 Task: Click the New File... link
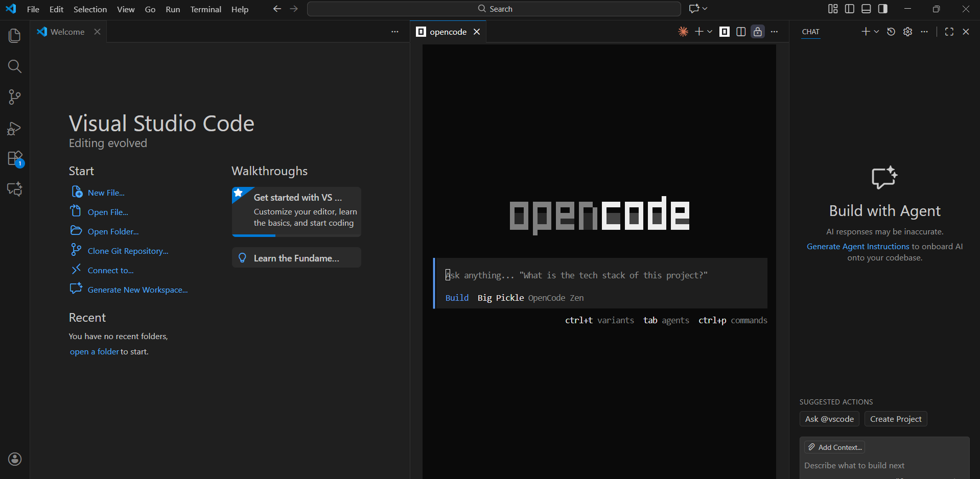pos(106,193)
